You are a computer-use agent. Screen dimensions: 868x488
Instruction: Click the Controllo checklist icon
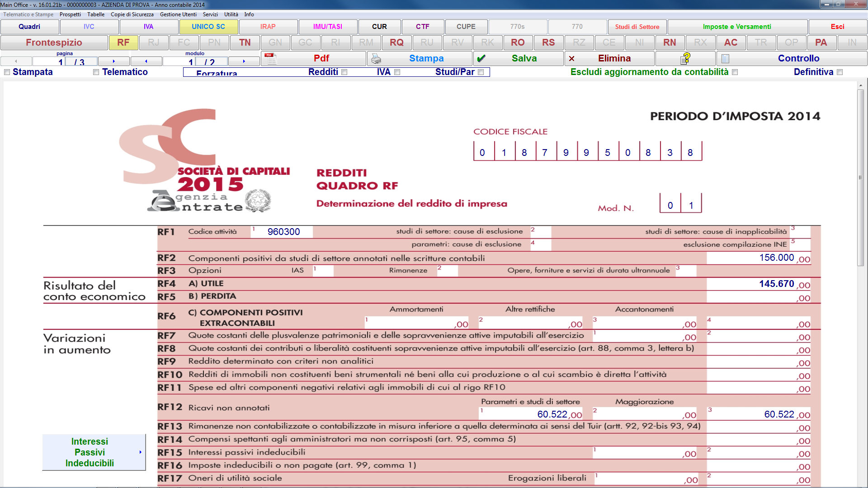(725, 59)
